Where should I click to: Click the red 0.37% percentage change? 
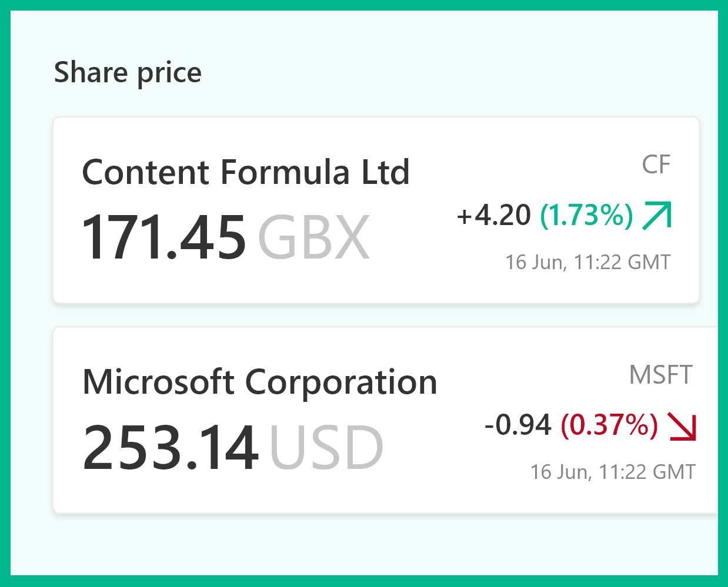click(x=609, y=425)
